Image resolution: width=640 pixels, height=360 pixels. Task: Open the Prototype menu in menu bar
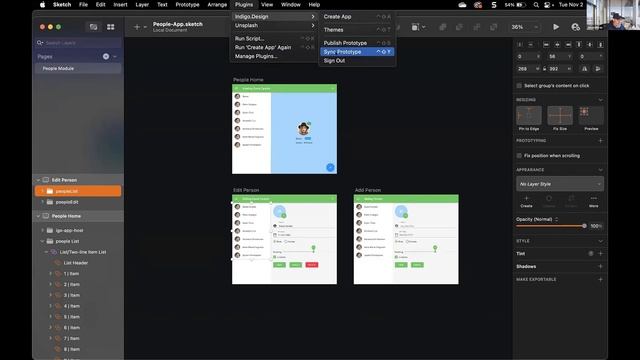tap(187, 5)
